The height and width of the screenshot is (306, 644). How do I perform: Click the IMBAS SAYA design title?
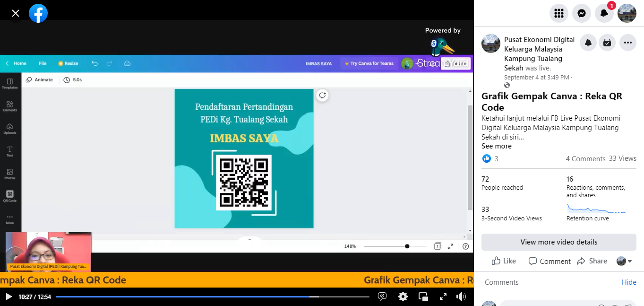pos(318,63)
